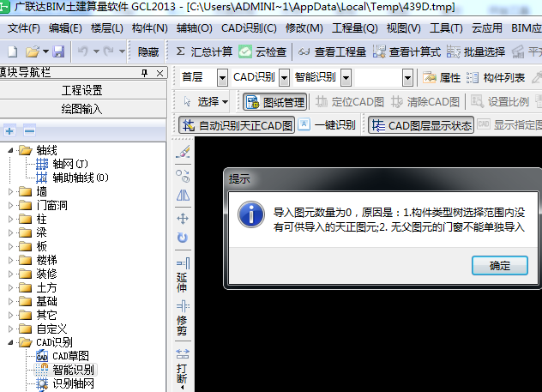The image size is (542, 392).
Task: Click the Save floppy disk icon
Action: coord(58,51)
